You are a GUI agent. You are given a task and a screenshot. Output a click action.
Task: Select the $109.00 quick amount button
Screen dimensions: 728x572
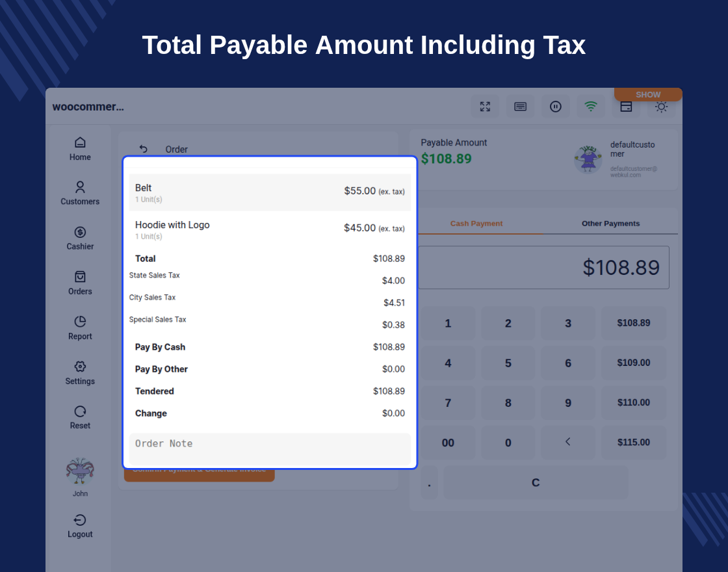coord(633,363)
